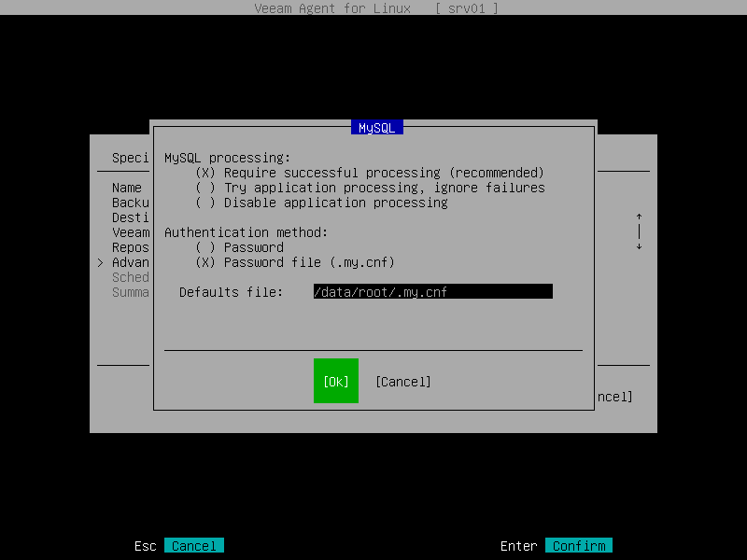Choose Password file (.my.cnf) authentication

tap(295, 262)
